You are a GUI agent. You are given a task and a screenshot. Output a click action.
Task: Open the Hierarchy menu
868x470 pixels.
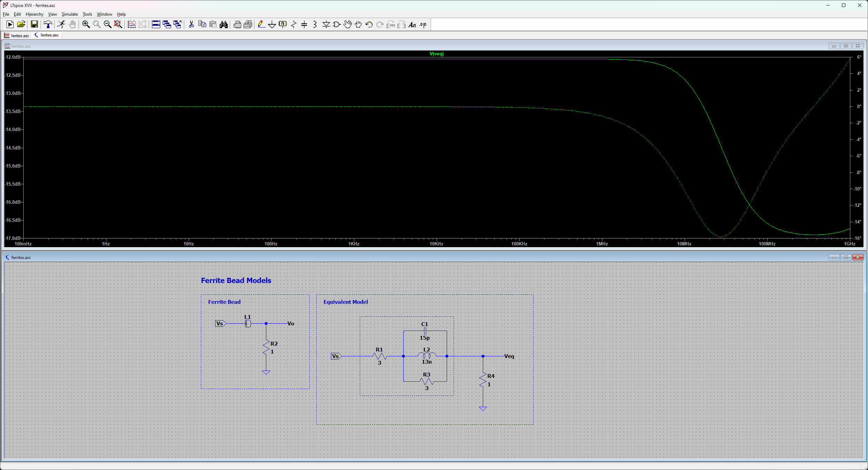(x=34, y=14)
